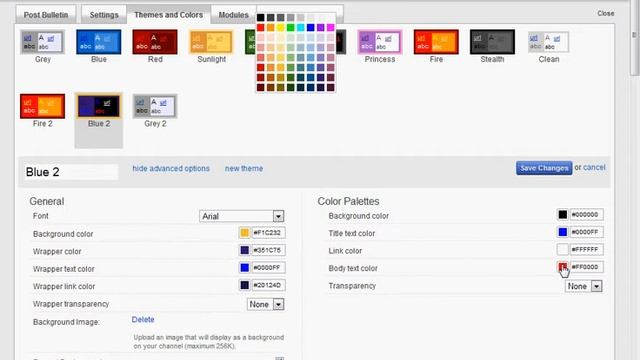Cancel the theme changes
Screen dimensions: 640x360
pyautogui.click(x=594, y=167)
